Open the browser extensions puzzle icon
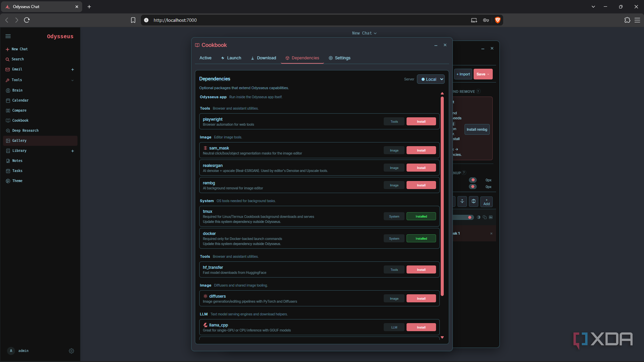The height and width of the screenshot is (362, 644). [x=627, y=20]
